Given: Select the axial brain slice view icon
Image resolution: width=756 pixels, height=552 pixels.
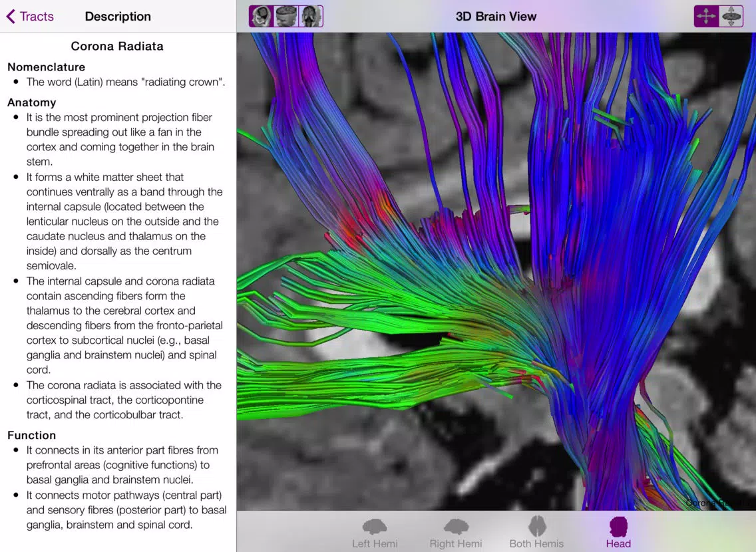Looking at the screenshot, I should 286,17.
